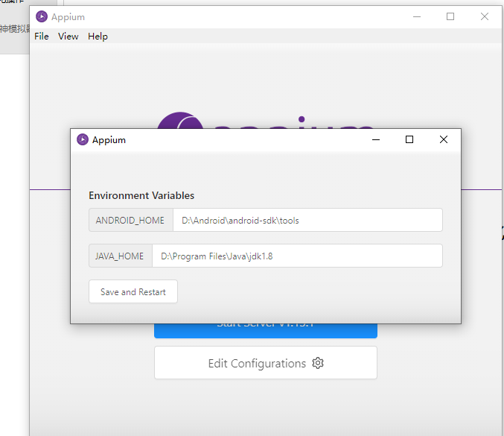Maximize the Environment Variables dialog
504x436 pixels.
409,139
